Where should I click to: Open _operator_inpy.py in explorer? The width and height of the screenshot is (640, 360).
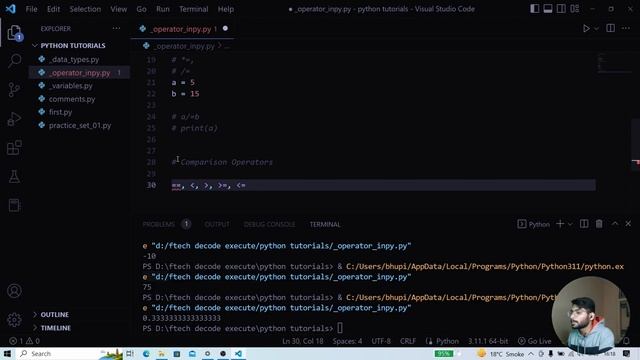[80, 73]
